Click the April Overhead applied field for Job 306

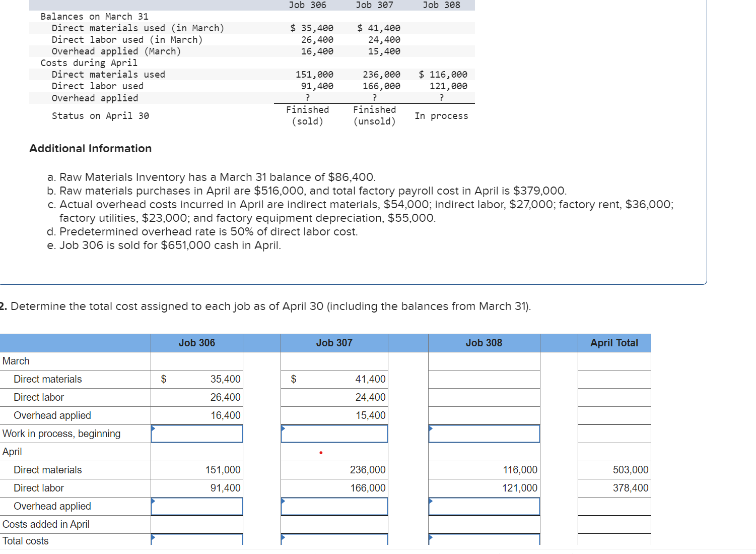coord(196,506)
